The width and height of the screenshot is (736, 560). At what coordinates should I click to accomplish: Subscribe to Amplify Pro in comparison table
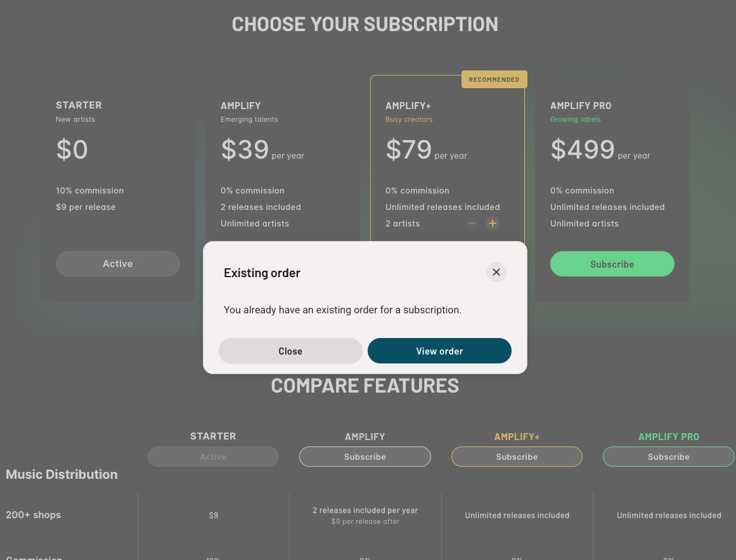click(x=668, y=457)
